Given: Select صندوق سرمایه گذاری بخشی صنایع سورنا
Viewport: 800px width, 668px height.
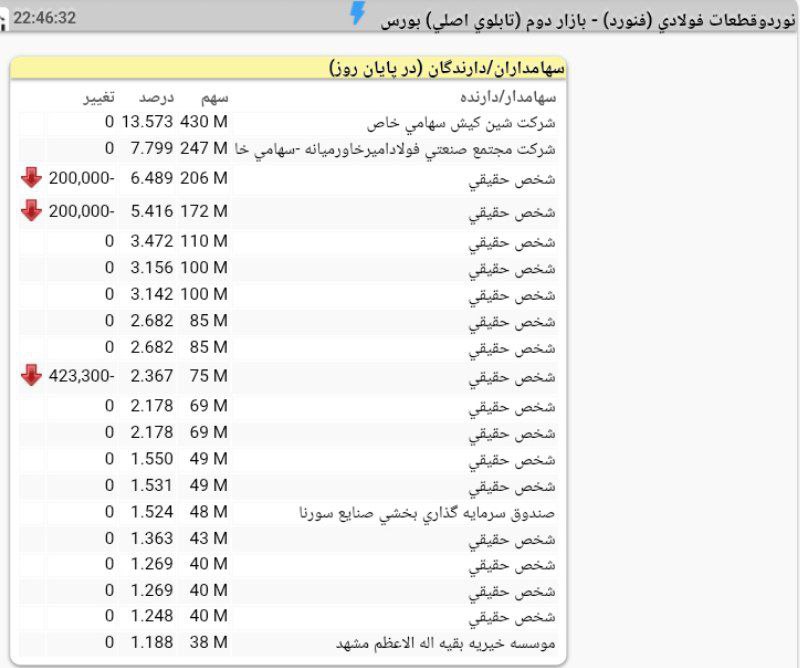Looking at the screenshot, I should tap(429, 513).
